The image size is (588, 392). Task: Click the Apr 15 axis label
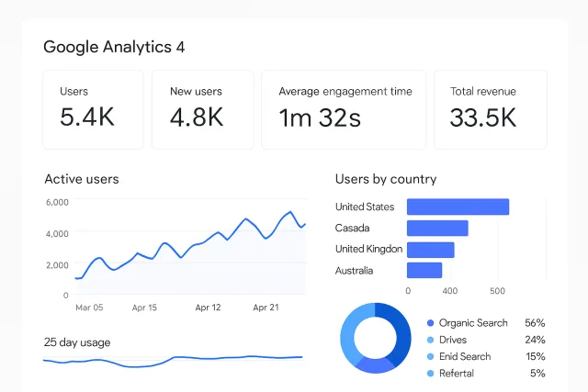pyautogui.click(x=144, y=308)
